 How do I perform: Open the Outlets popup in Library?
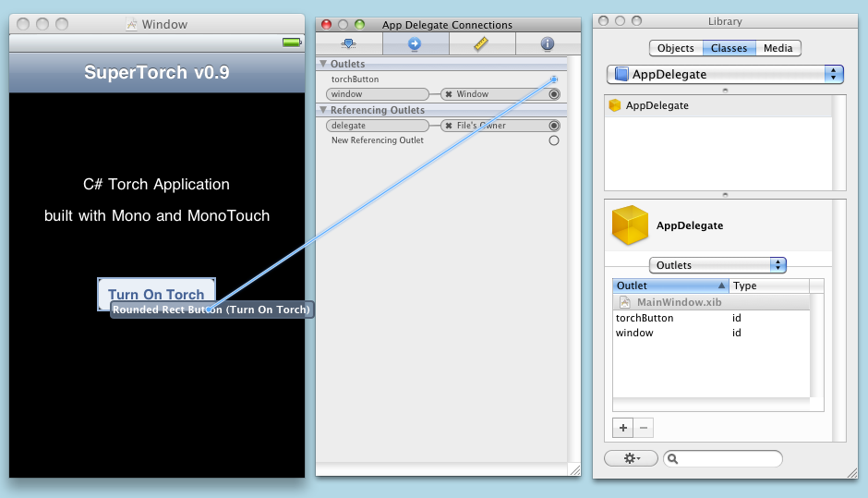(717, 265)
